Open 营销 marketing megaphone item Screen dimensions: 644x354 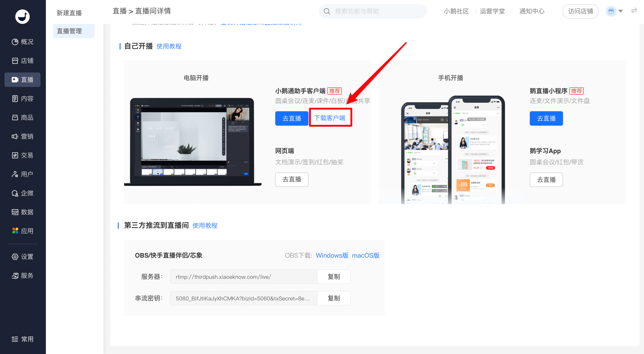coord(22,136)
